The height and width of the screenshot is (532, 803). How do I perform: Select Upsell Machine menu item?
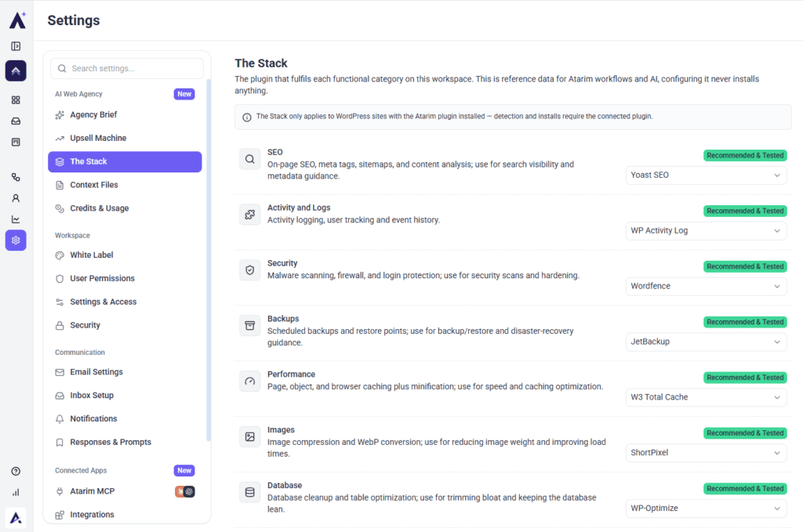[125, 138]
